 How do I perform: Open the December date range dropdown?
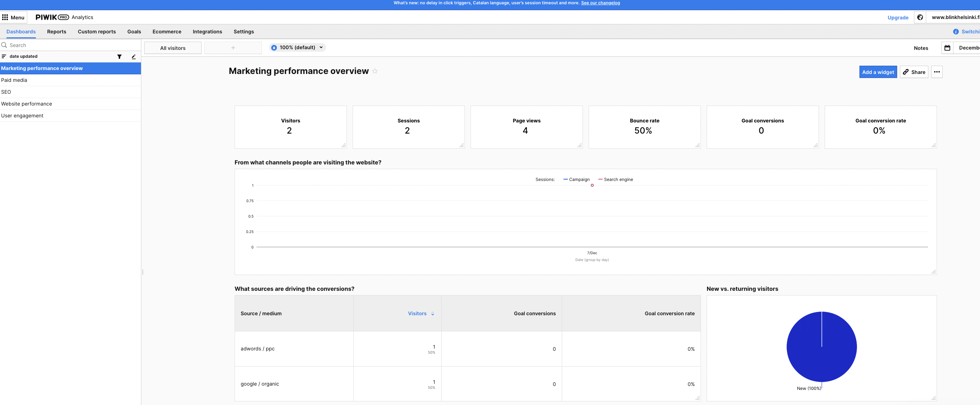click(x=967, y=48)
